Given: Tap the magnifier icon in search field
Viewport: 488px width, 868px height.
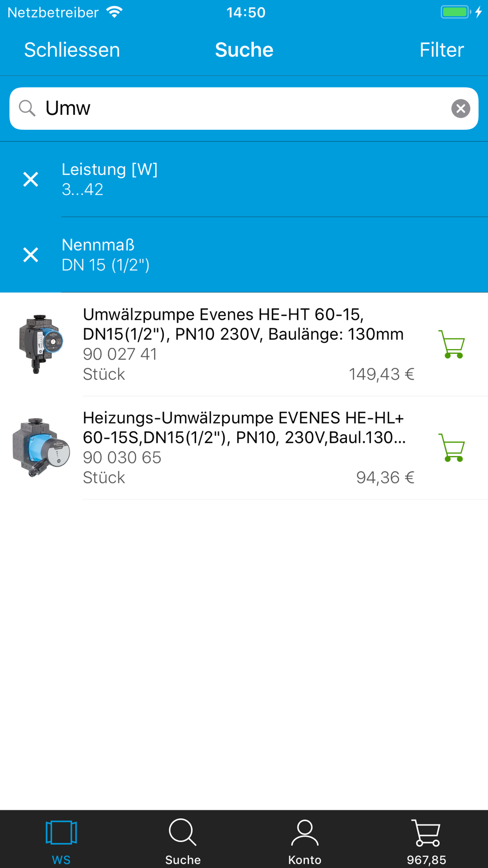Looking at the screenshot, I should pos(27,108).
